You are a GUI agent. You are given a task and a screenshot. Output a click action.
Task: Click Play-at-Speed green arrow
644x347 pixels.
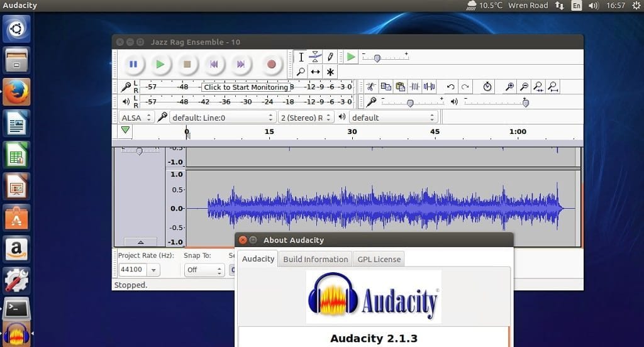(351, 57)
